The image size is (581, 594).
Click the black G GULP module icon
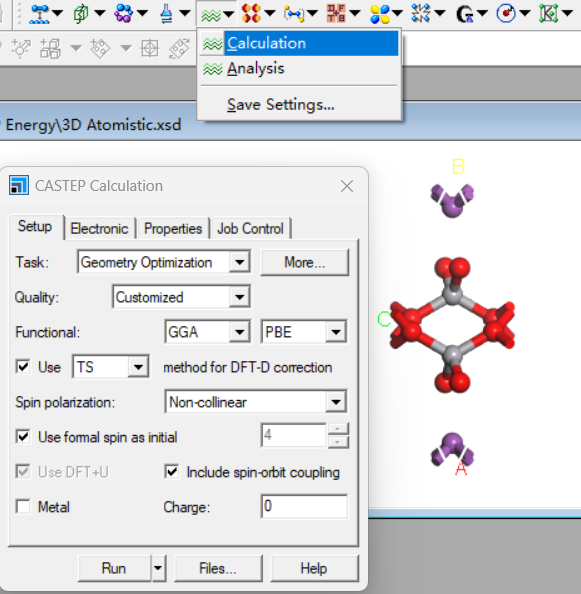(465, 14)
